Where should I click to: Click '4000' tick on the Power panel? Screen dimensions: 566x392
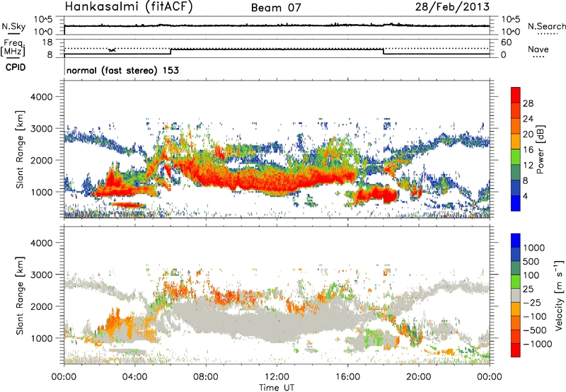(41, 97)
